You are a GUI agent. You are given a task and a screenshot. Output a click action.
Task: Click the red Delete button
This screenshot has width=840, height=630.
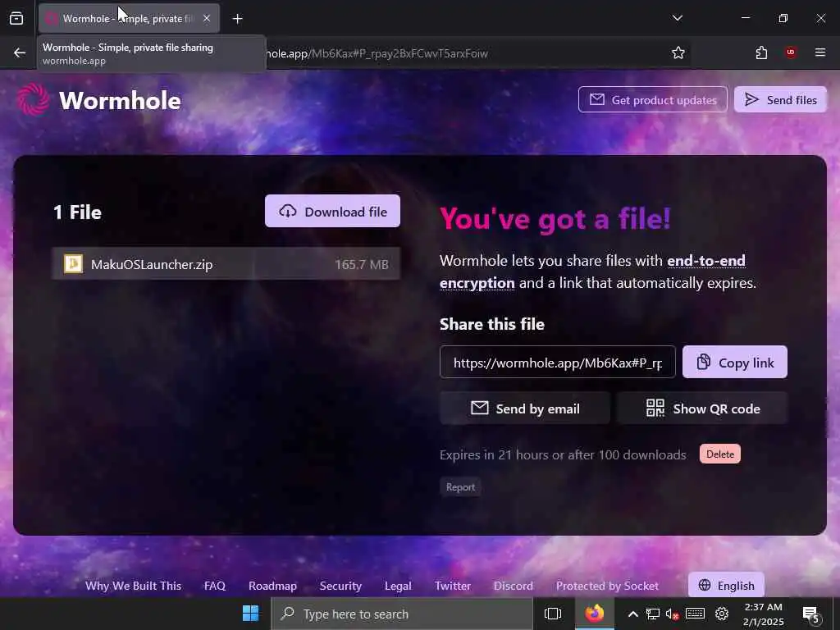(x=720, y=454)
